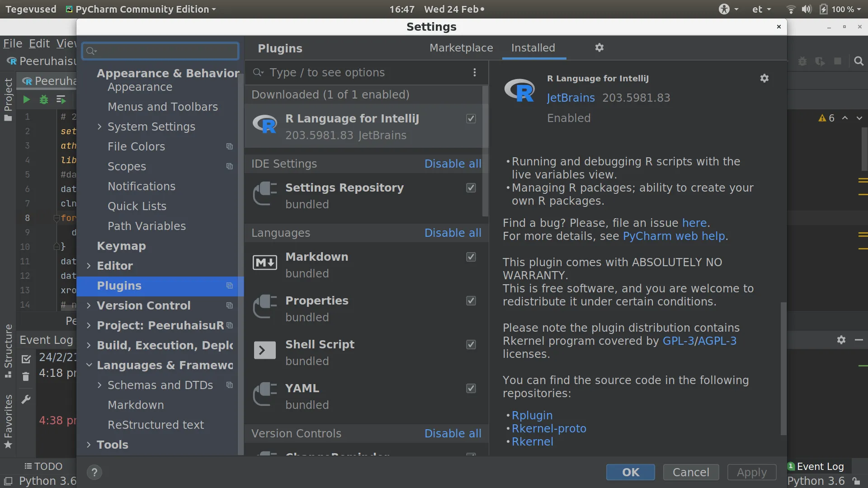The image size is (868, 488).
Task: Click the trash icon in Event Log
Action: [26, 377]
